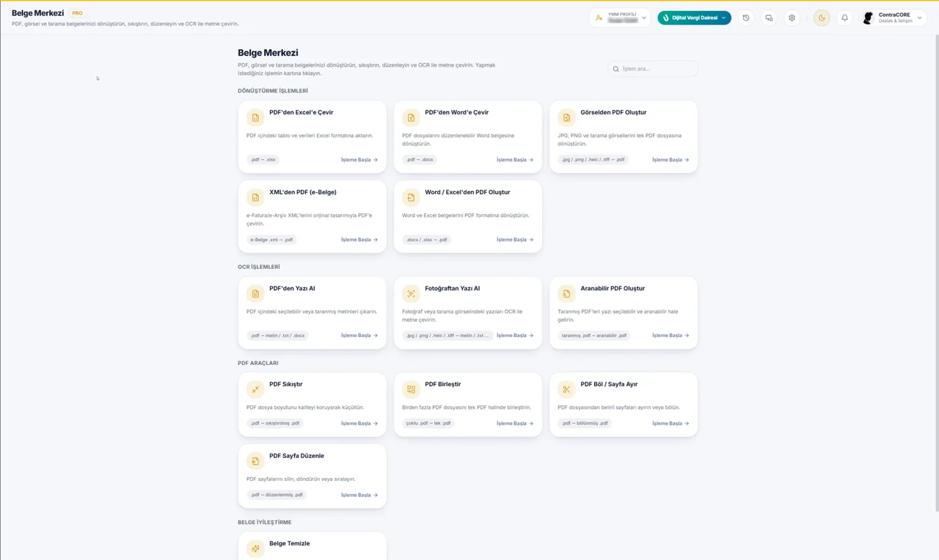Click İşleme Başla on Word / Excel'den PDF
Viewport: 939px width, 560px height.
click(x=515, y=240)
